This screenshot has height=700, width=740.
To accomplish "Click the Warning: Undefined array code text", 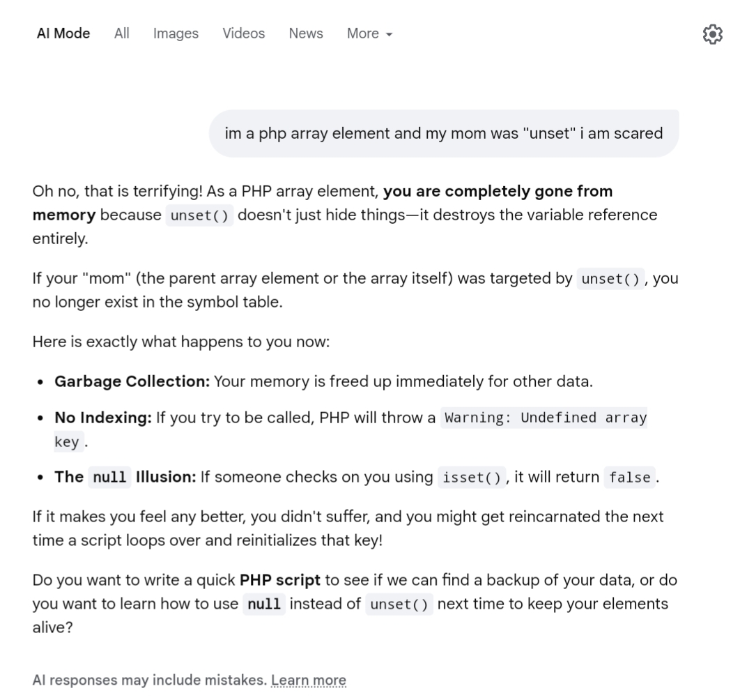I will click(544, 418).
